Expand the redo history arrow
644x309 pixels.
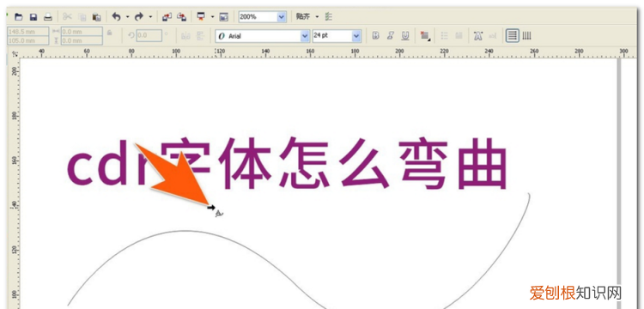150,17
